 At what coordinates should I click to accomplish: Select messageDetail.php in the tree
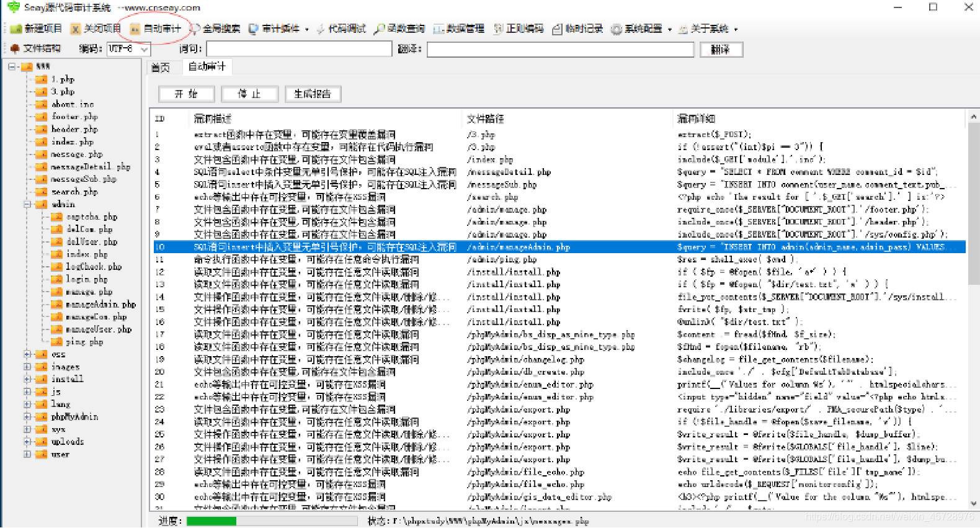click(91, 166)
